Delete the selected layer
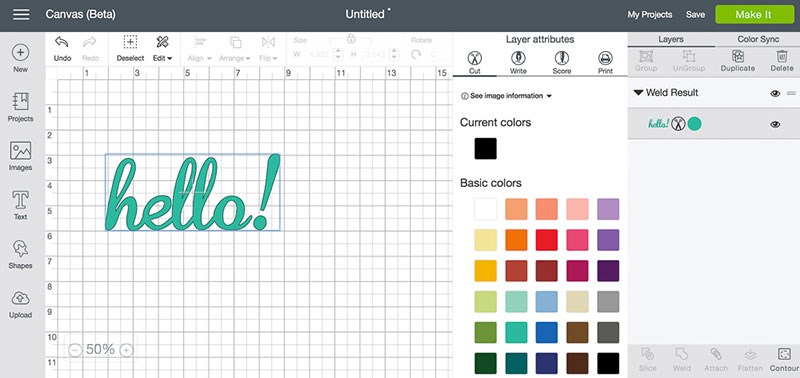This screenshot has width=800, height=378. [782, 61]
